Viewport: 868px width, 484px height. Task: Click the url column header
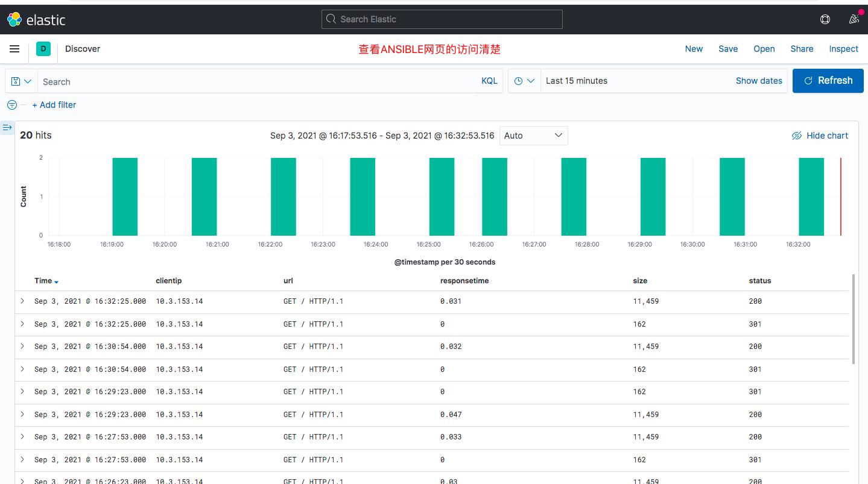[288, 281]
